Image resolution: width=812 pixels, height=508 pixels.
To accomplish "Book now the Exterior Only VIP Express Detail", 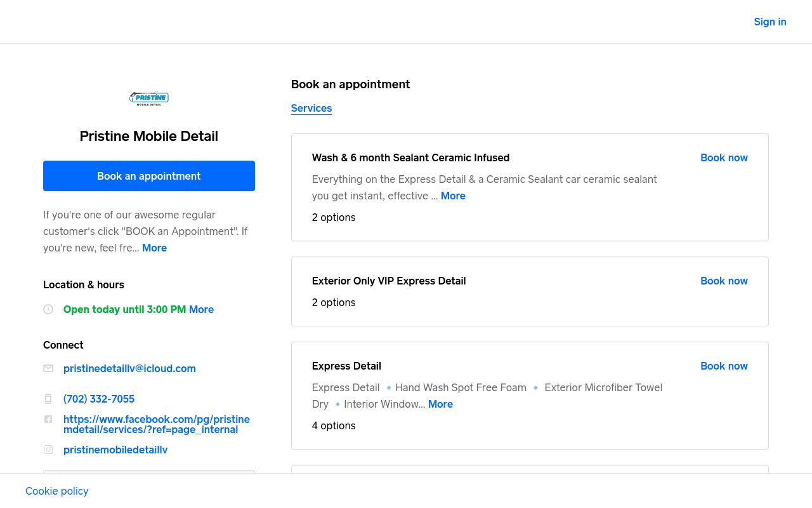I will [x=724, y=281].
